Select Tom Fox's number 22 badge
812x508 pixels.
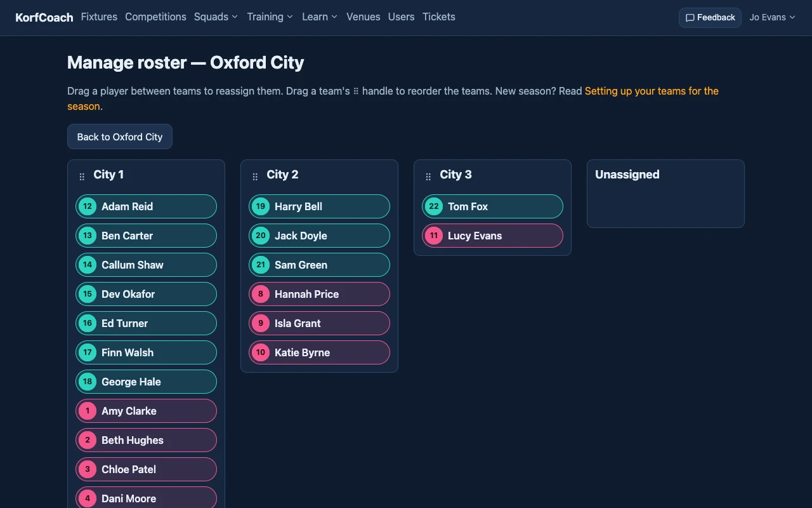click(x=434, y=206)
